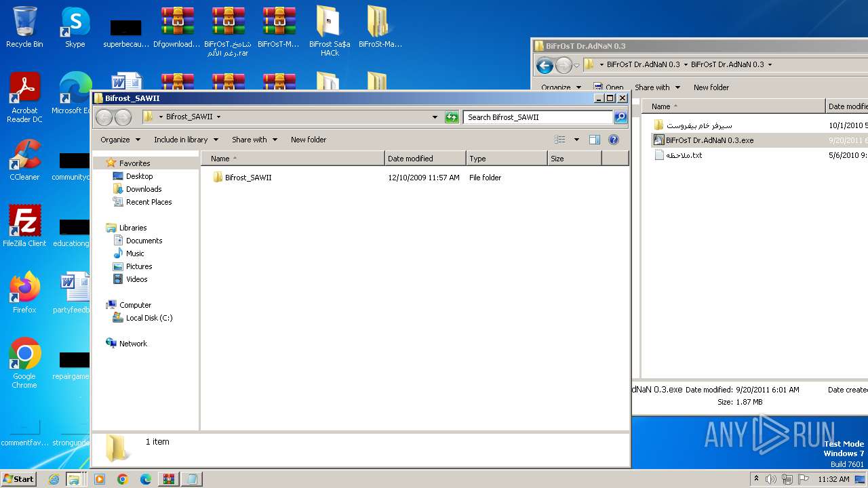This screenshot has height=488, width=868.
Task: Click the volume icon in system tray
Action: click(x=770, y=479)
